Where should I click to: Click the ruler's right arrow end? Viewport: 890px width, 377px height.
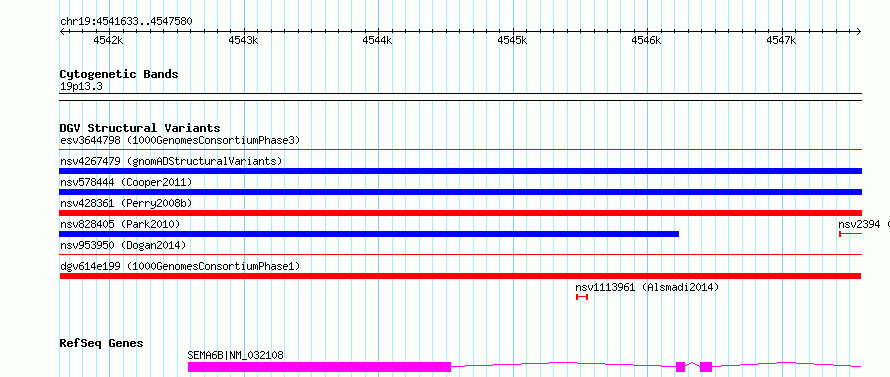pyautogui.click(x=859, y=31)
